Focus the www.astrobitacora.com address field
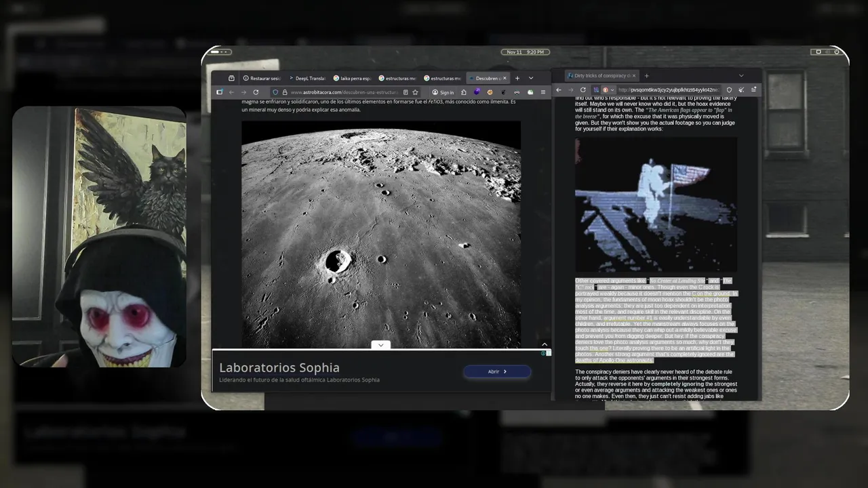Image resolution: width=868 pixels, height=488 pixels. [x=344, y=92]
